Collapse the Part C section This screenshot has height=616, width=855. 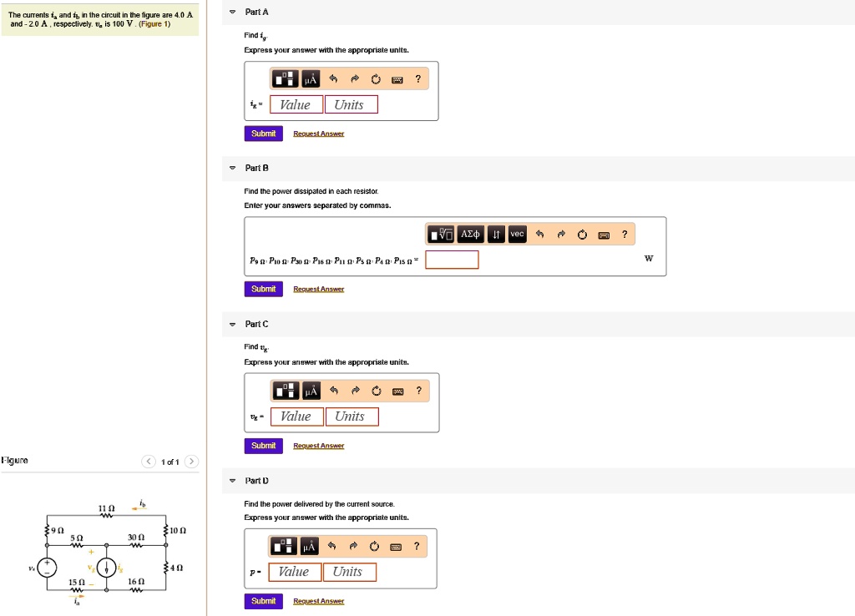[x=232, y=324]
